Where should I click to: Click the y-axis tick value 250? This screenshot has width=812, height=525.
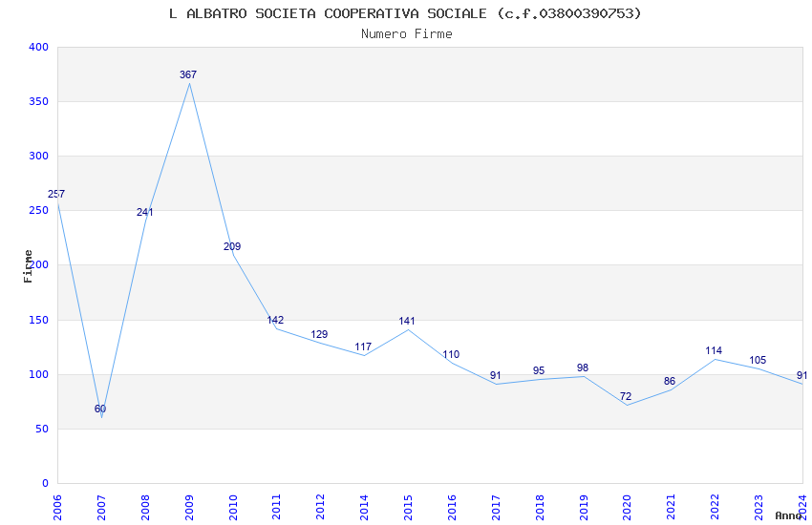point(39,211)
